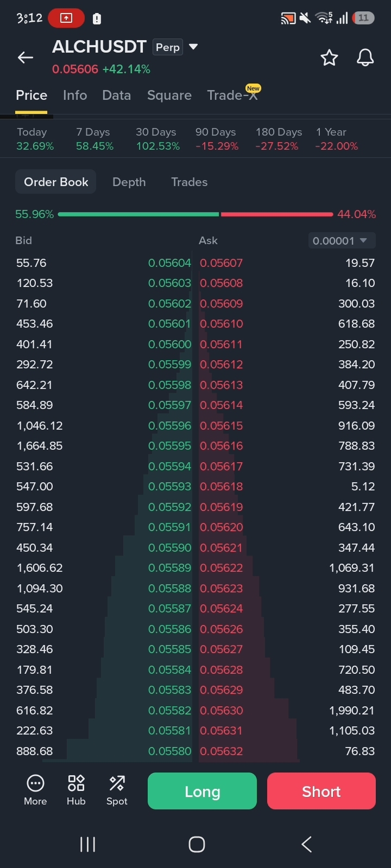
Task: Tap the red Short button
Action: point(321,791)
